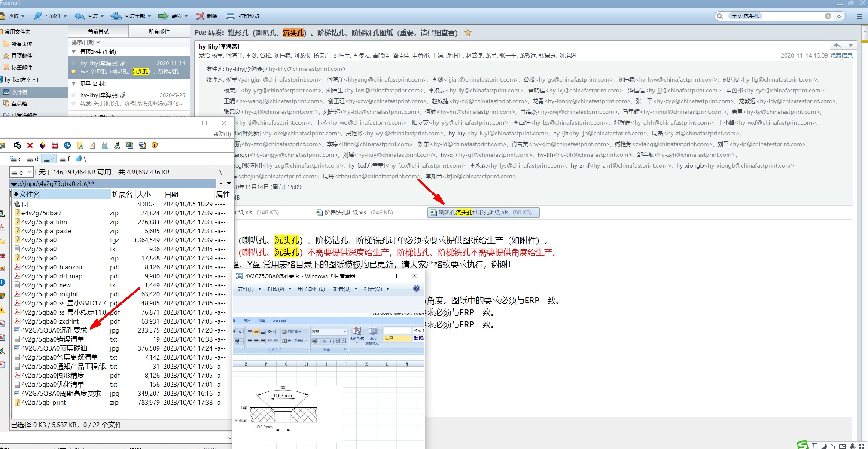The width and height of the screenshot is (868, 449).
Task: Click the green 转发 forward arrow icon
Action: [163, 16]
